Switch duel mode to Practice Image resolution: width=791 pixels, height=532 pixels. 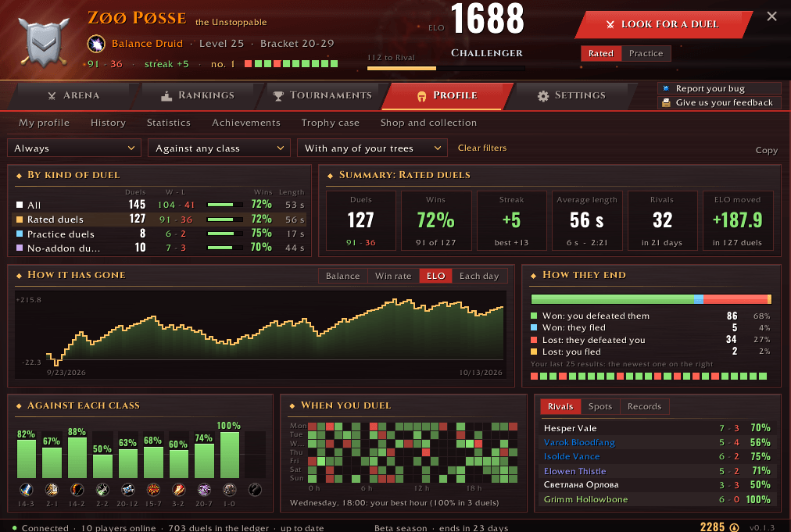[x=646, y=53]
